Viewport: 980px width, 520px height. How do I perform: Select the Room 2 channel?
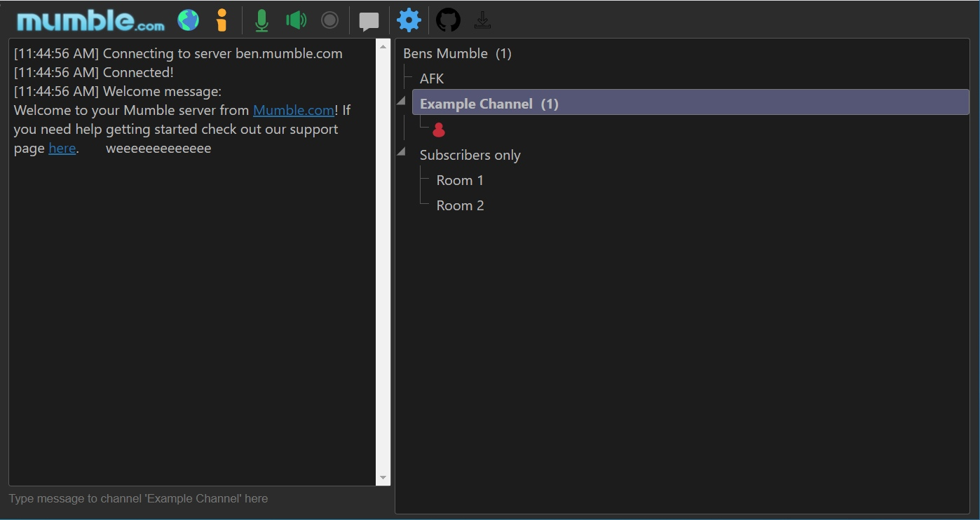tap(459, 205)
